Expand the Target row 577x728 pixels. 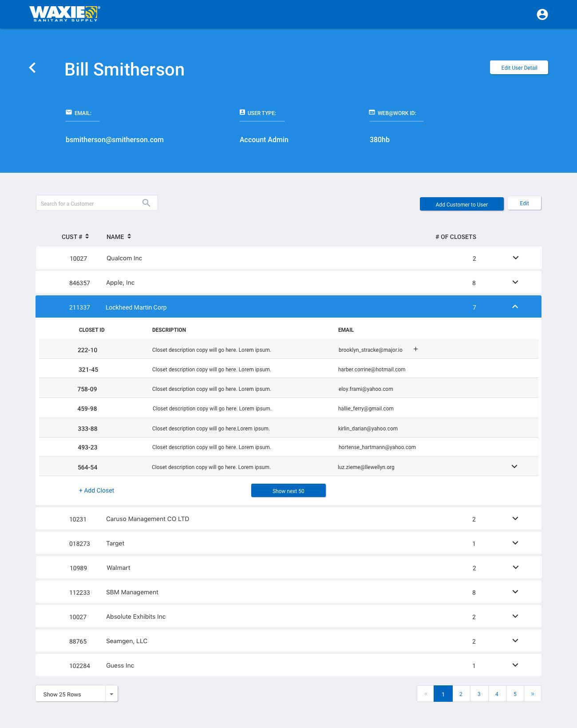(x=515, y=543)
